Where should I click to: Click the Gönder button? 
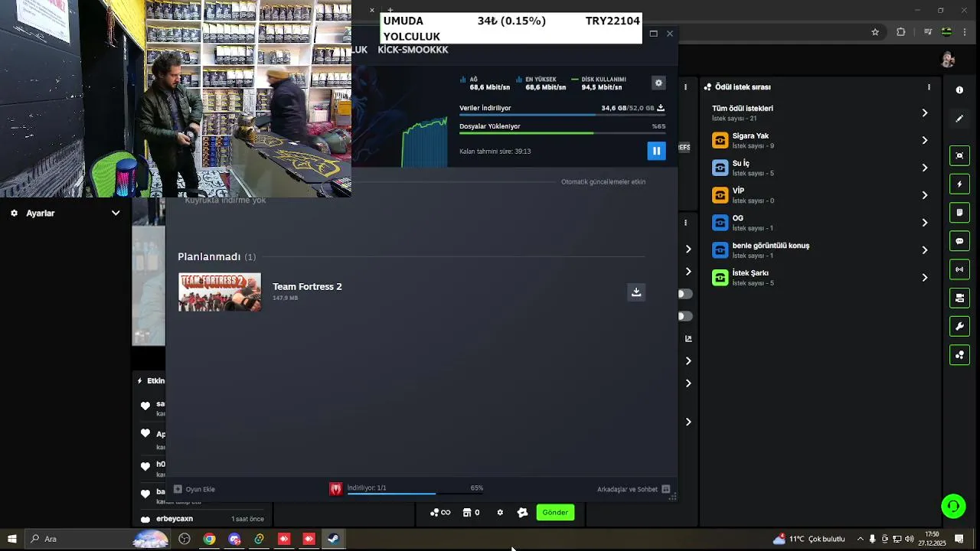point(555,513)
